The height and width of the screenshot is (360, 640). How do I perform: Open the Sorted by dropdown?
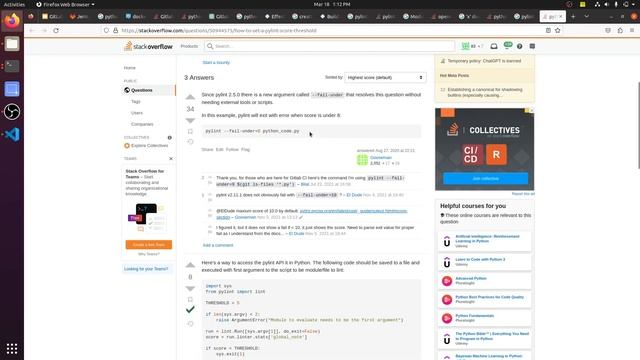(x=385, y=78)
